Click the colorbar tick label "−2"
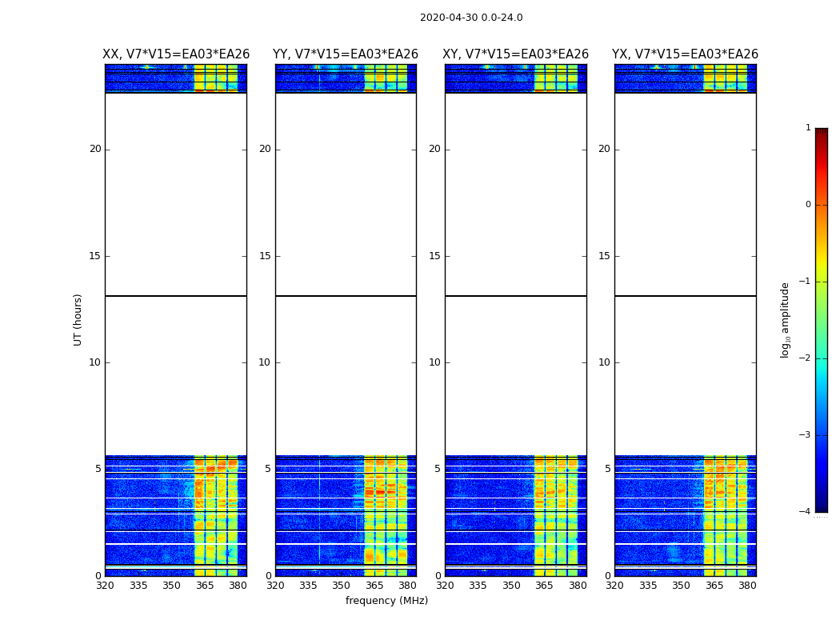840x640 pixels. [x=806, y=358]
